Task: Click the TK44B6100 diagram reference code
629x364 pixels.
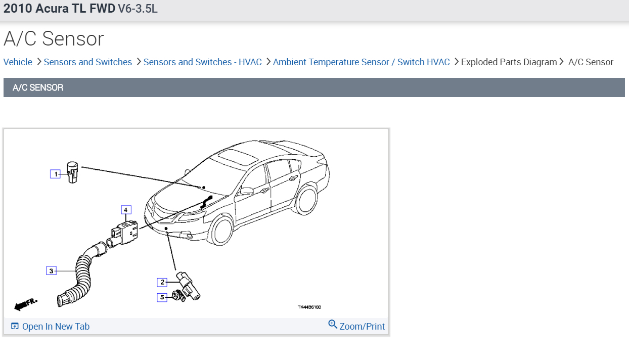Action: 309,307
